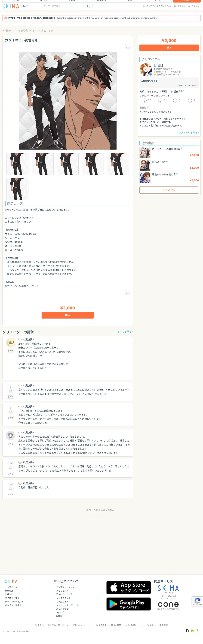203x644 pixels.
Task: Click the share icon above the image
Action: pyautogui.click(x=128, y=46)
